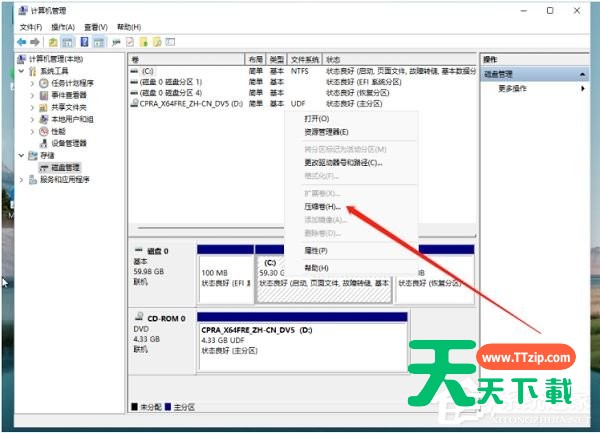Screen dimensions: 600x433
Task: Collapse the 系统工具 tree node
Action: pos(21,71)
